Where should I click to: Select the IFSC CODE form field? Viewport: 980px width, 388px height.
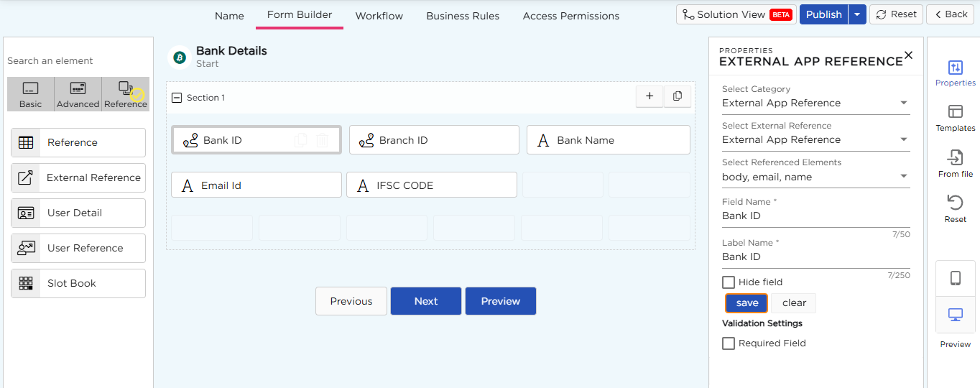pyautogui.click(x=432, y=185)
